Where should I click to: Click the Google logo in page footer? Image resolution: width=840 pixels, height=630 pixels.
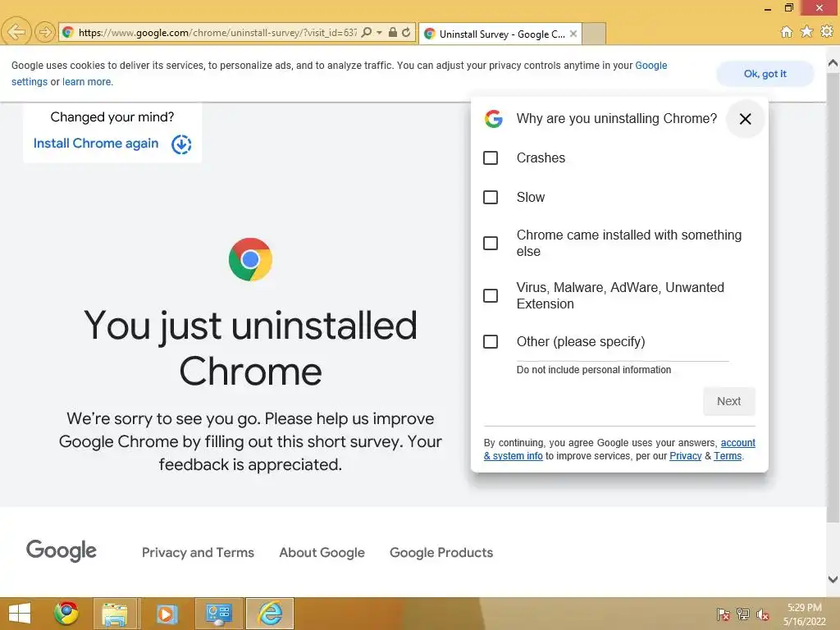[x=61, y=550]
